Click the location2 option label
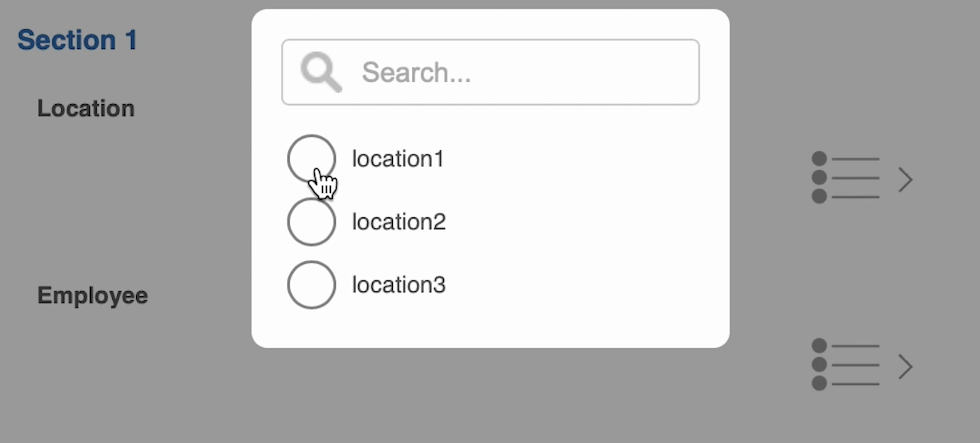The image size is (980, 443). pos(399,222)
